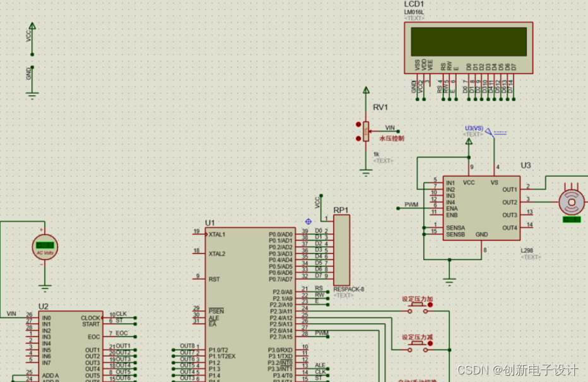Image resolution: width=588 pixels, height=382 pixels.
Task: Click the VIN label left of U2 IN0
Action: click(x=11, y=314)
